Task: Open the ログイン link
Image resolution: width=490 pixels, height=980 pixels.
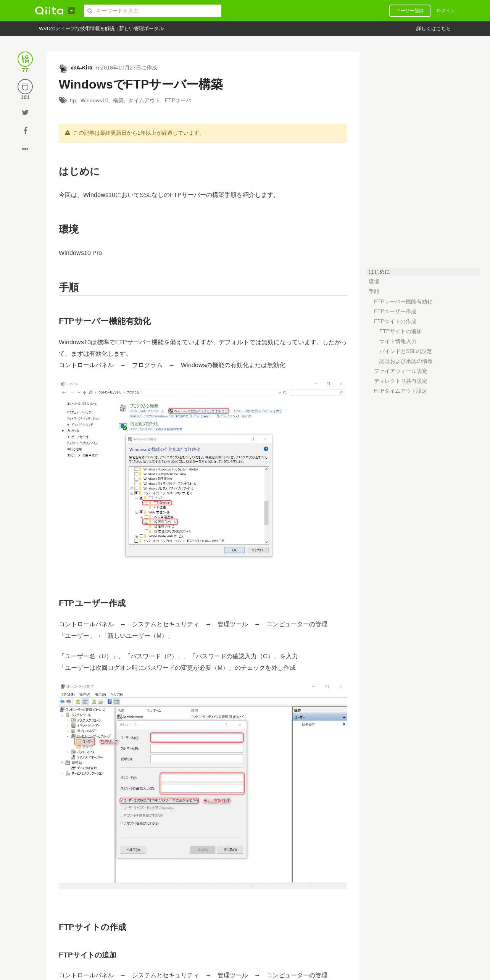Action: point(445,11)
